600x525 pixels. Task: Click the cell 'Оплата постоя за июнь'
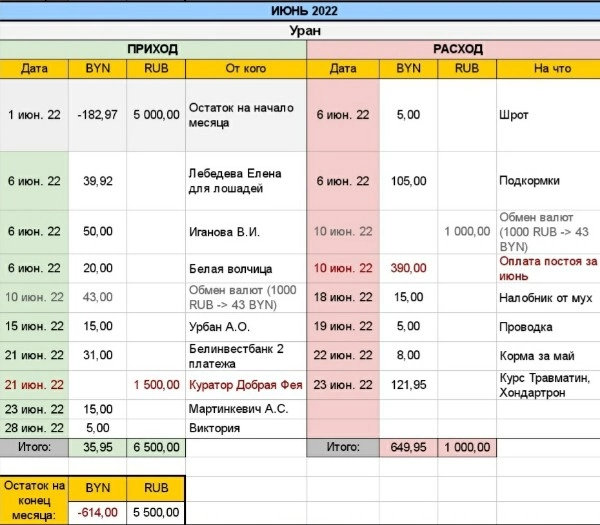click(x=548, y=268)
